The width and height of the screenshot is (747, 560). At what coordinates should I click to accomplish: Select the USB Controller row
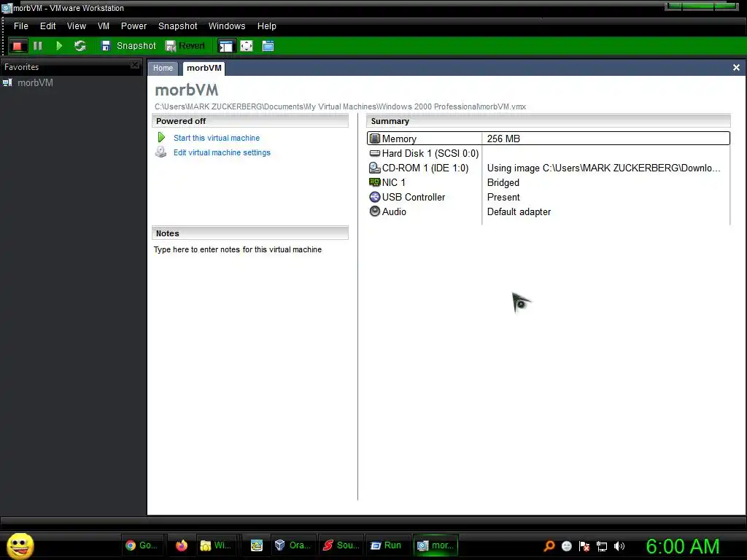[549, 197]
